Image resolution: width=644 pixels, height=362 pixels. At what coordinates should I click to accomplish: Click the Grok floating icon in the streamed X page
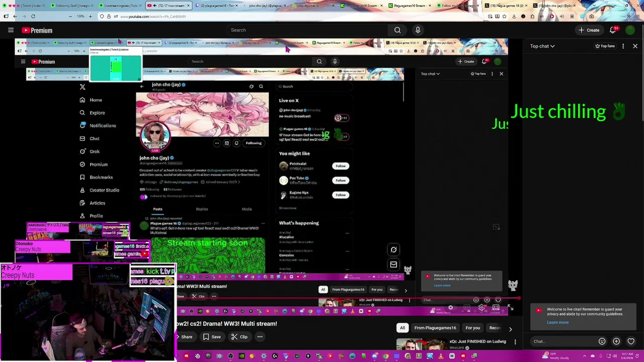coord(393,249)
